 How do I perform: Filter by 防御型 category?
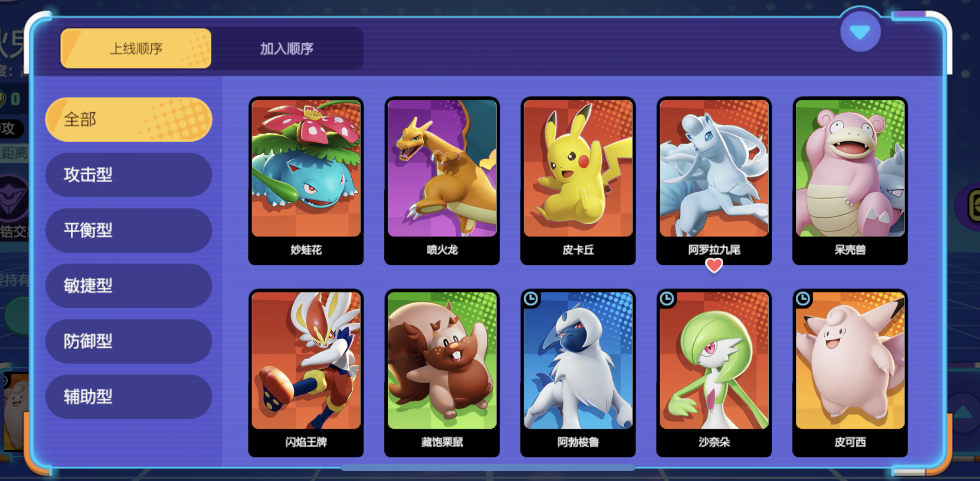tap(129, 341)
